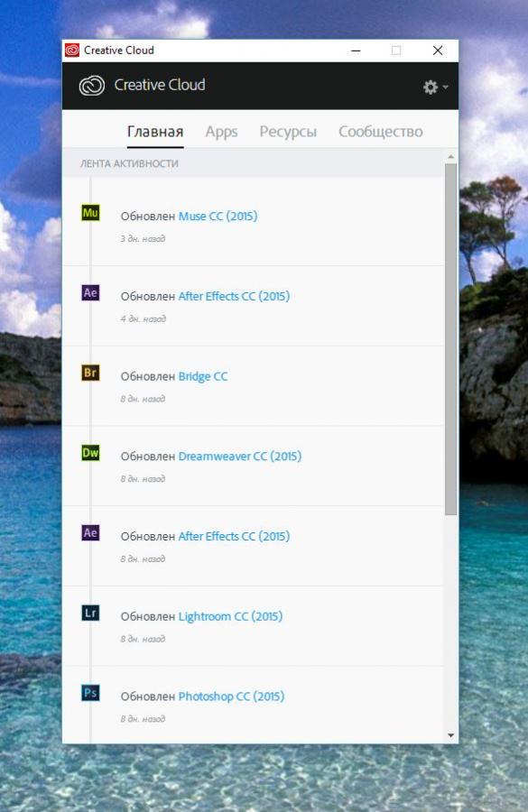
Task: Click the activity feed scrollbar thumb
Action: 450,339
